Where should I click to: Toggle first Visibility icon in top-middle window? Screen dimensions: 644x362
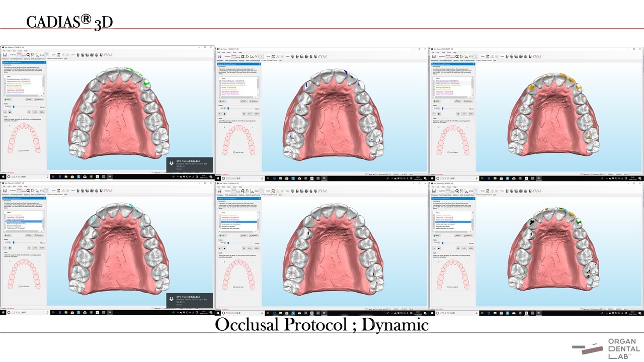(x=233, y=56)
